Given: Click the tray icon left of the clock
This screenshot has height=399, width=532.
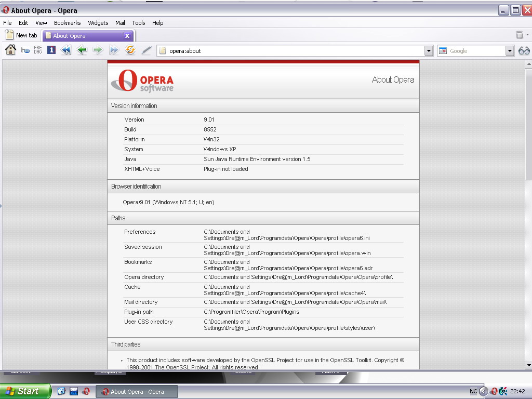Looking at the screenshot, I should [x=503, y=391].
